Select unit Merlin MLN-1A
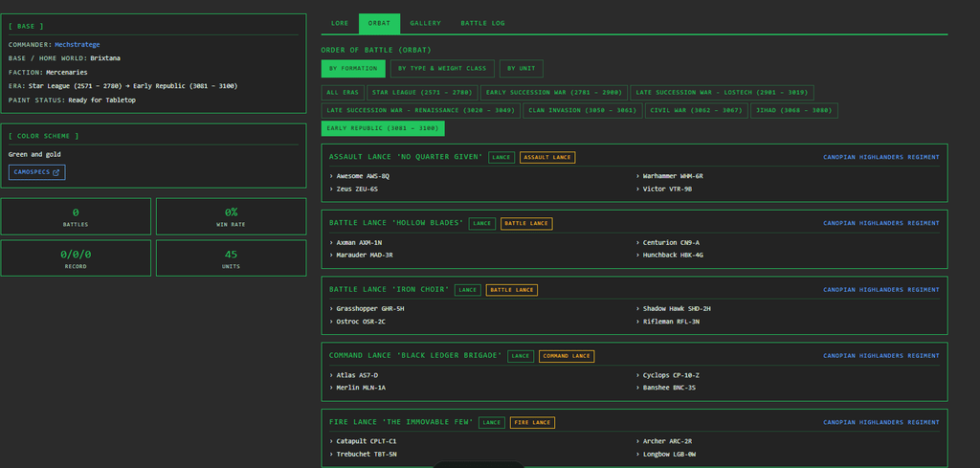This screenshot has height=468, width=980. coord(360,388)
